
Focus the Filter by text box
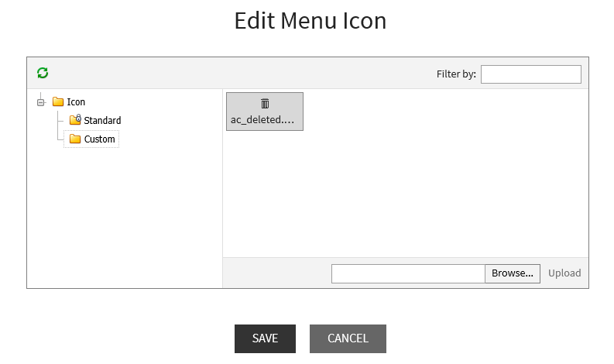click(530, 74)
